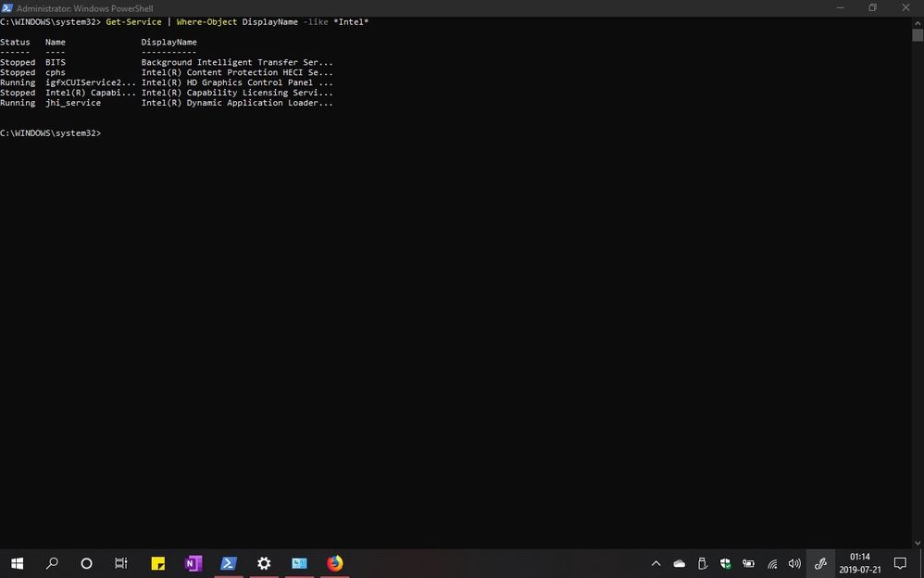Open the volume speaker tray icon
The height and width of the screenshot is (578, 924).
pyautogui.click(x=795, y=564)
